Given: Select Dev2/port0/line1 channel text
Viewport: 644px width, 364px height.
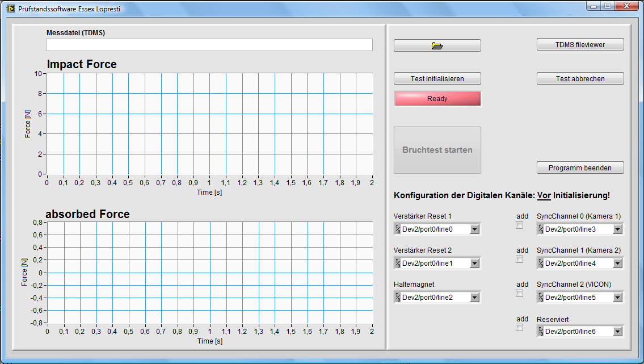Looking at the screenshot, I should click(427, 263).
